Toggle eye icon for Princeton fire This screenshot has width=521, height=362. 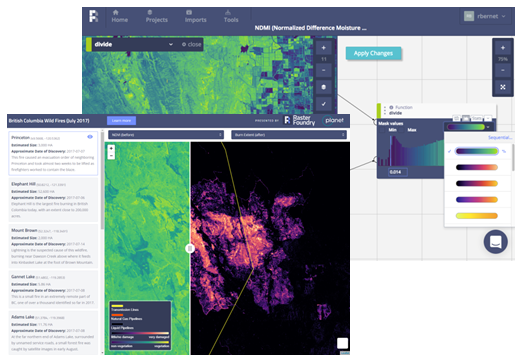pos(90,137)
